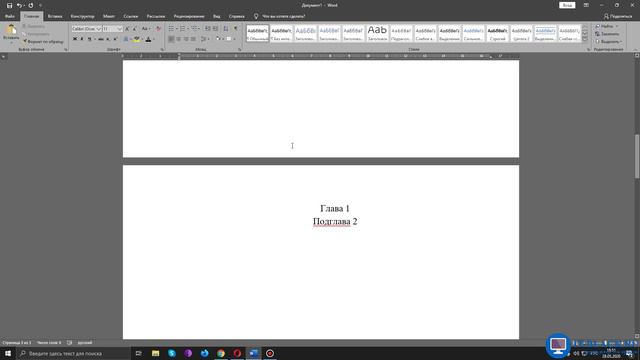This screenshot has width=640, height=360.
Task: Switch to the View (Вид) tab
Action: click(217, 16)
